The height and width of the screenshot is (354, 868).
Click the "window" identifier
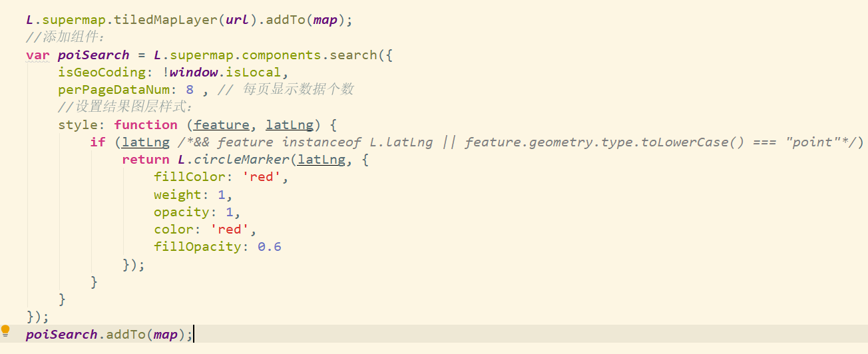193,72
